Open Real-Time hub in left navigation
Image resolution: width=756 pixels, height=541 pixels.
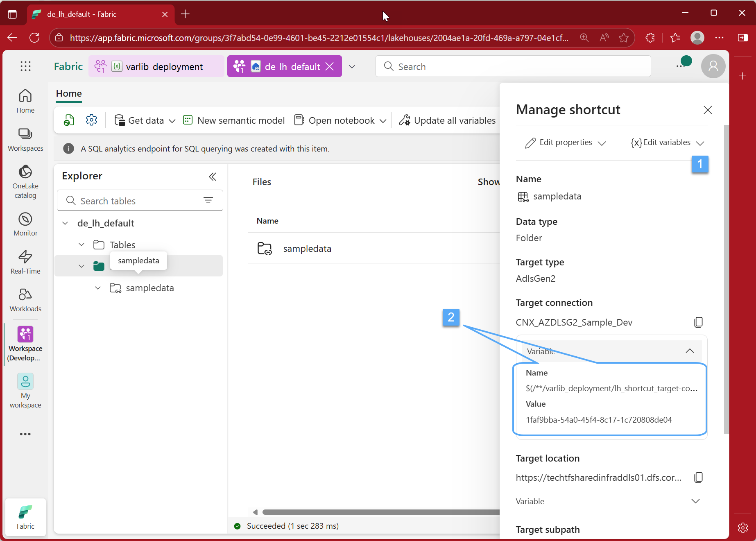(25, 262)
